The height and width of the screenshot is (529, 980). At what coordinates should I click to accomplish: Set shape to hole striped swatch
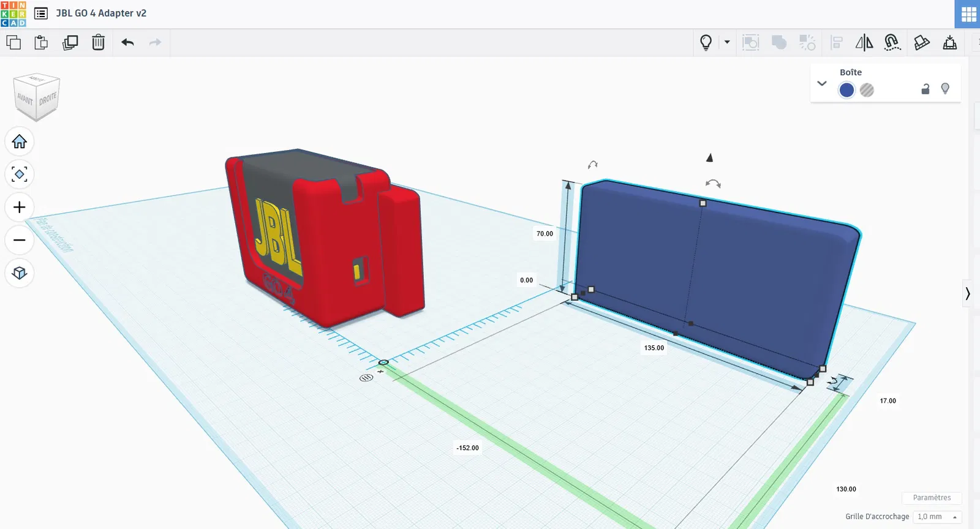(x=867, y=90)
